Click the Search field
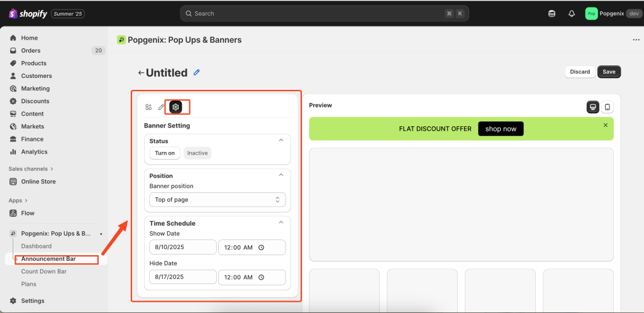This screenshot has width=644, height=313. (325, 14)
